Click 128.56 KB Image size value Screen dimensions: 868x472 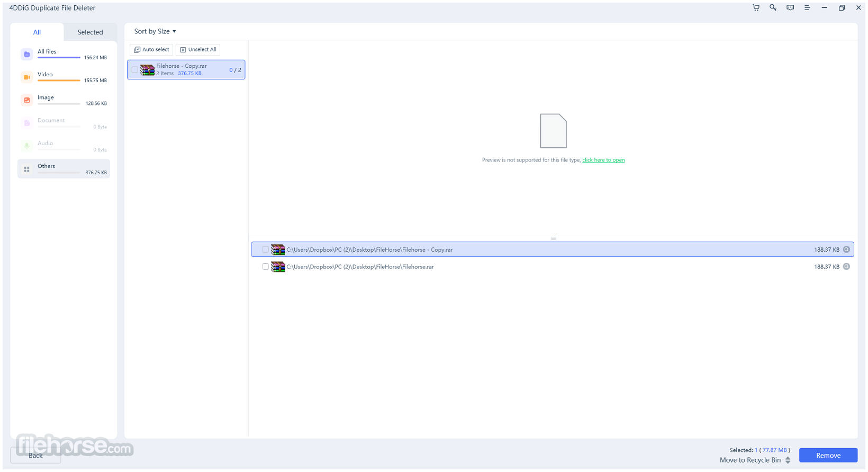[x=96, y=103]
